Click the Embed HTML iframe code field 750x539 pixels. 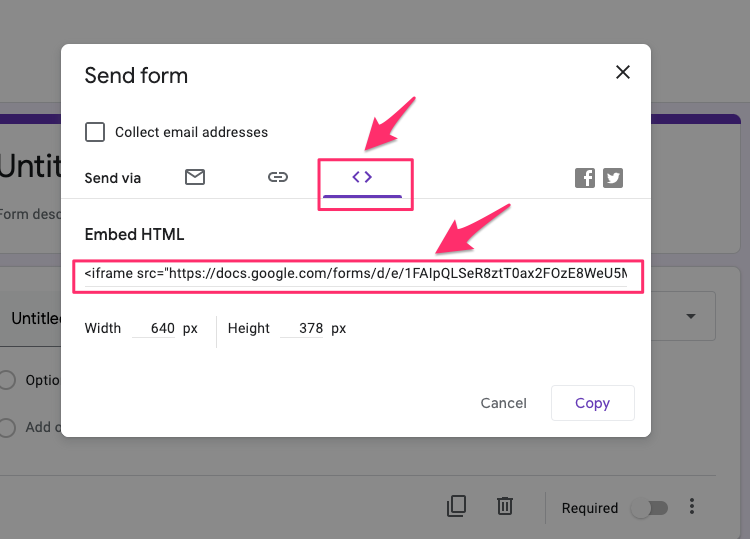[x=357, y=272]
